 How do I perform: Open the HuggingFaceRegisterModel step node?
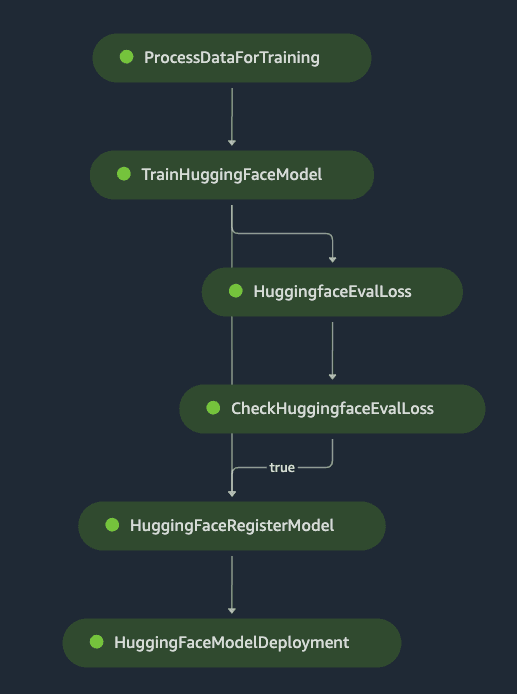pos(232,526)
